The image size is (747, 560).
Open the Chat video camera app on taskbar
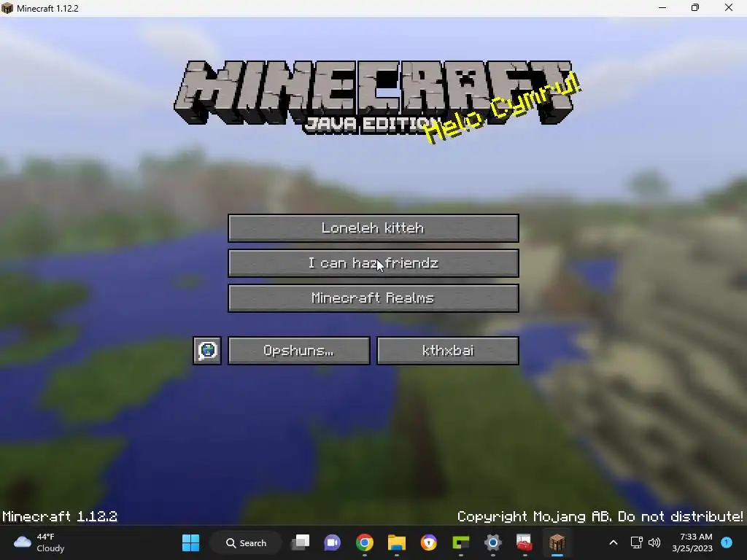click(333, 542)
